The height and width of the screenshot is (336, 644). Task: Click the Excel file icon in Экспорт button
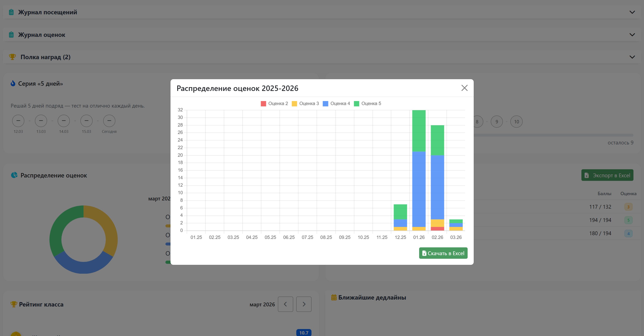tap(586, 175)
